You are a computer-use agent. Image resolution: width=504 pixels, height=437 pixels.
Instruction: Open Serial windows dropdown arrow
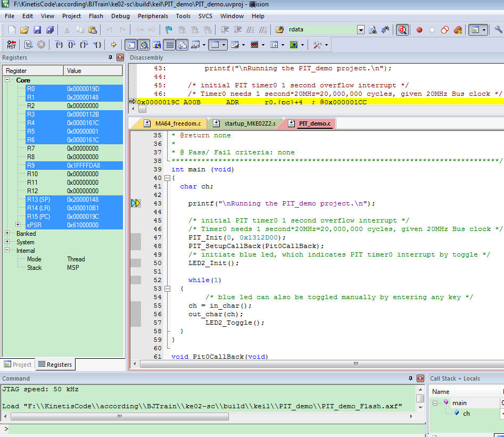point(243,45)
